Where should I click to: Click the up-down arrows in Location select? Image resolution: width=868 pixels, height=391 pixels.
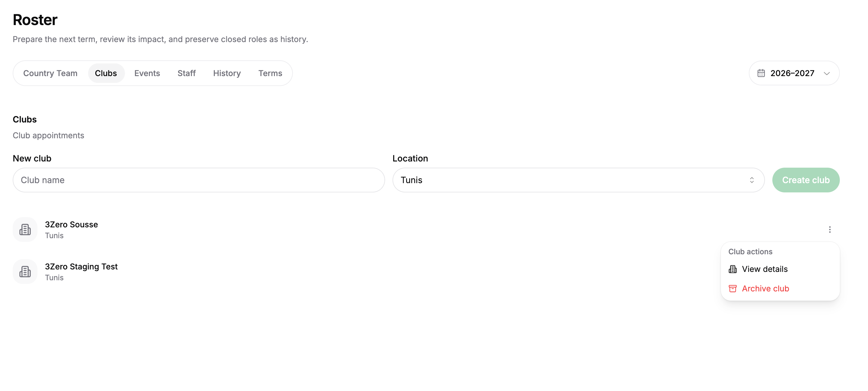pyautogui.click(x=751, y=180)
